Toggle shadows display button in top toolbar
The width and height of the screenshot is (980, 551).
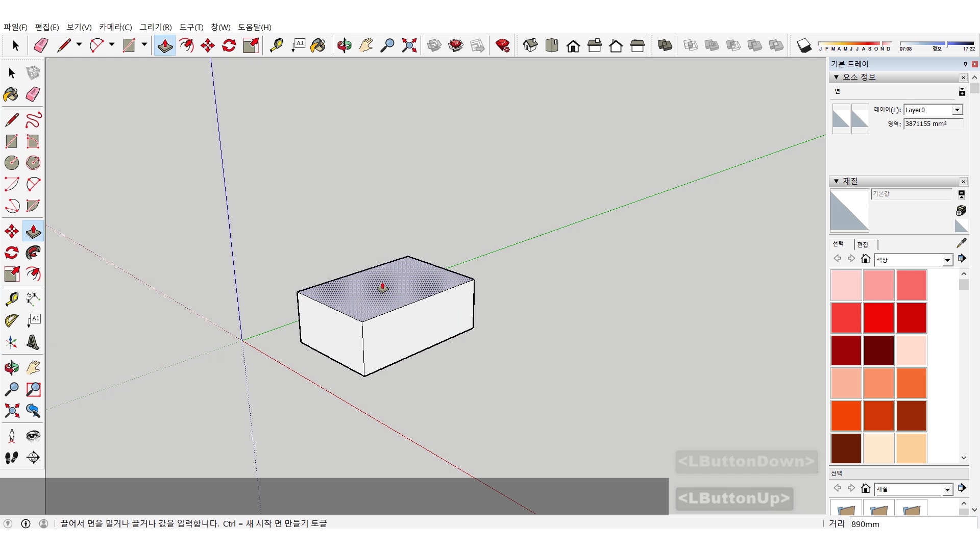tap(804, 45)
